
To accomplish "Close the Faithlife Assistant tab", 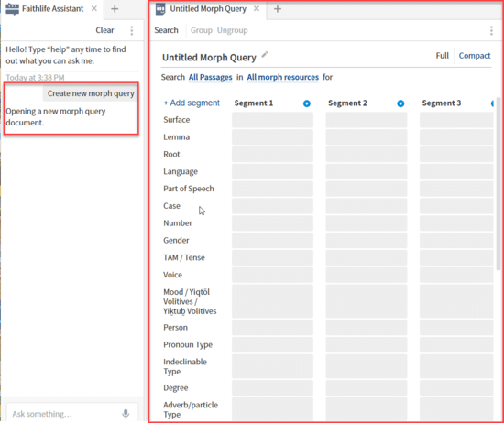I will pyautogui.click(x=93, y=8).
